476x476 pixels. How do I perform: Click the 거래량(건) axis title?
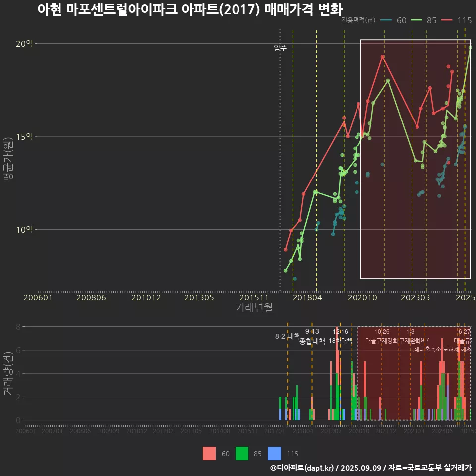[8, 373]
